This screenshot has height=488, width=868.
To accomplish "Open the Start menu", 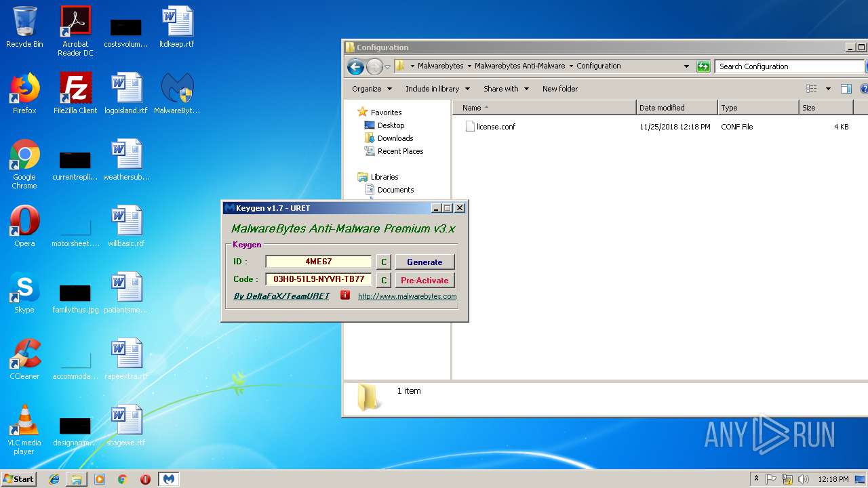I will pyautogui.click(x=19, y=479).
